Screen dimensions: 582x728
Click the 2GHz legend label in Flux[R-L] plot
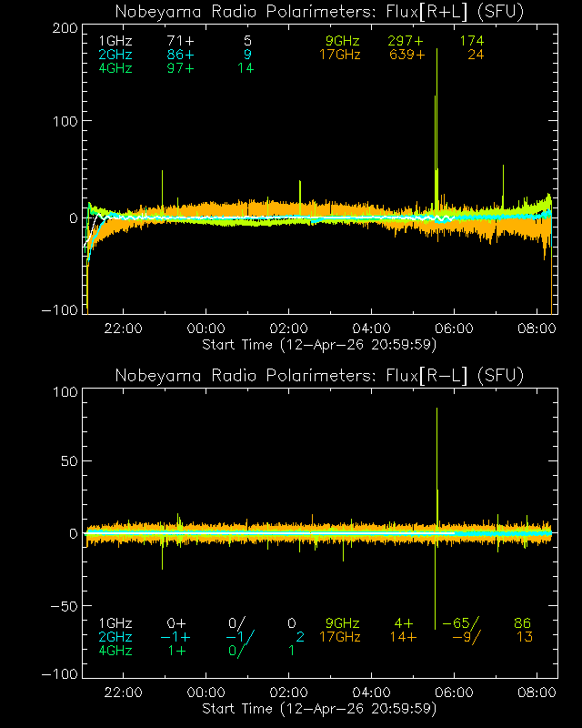pos(115,637)
